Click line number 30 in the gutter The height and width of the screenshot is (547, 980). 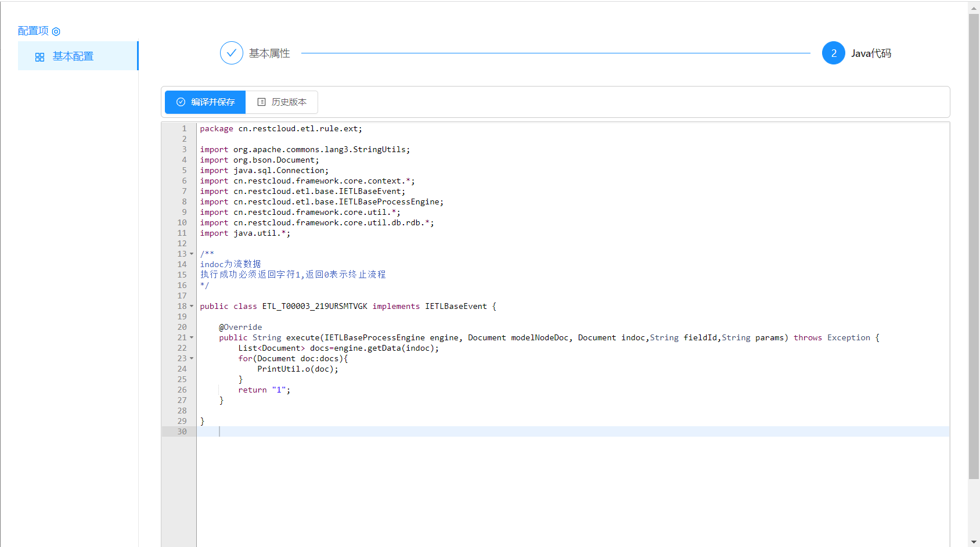pos(182,431)
